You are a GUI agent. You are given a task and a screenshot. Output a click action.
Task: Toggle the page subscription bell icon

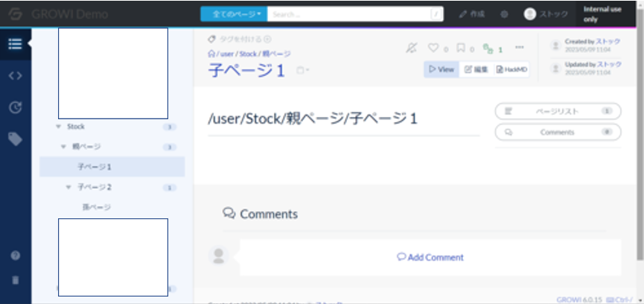412,48
